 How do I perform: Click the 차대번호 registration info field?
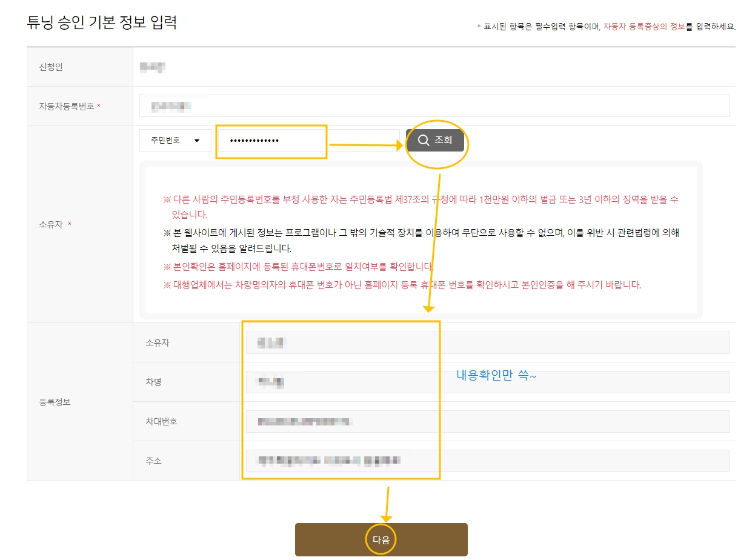[487, 421]
